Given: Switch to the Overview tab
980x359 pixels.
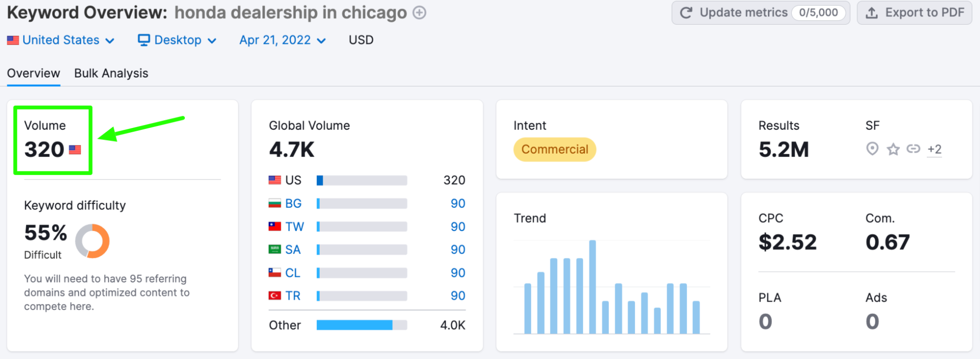Looking at the screenshot, I should point(33,73).
